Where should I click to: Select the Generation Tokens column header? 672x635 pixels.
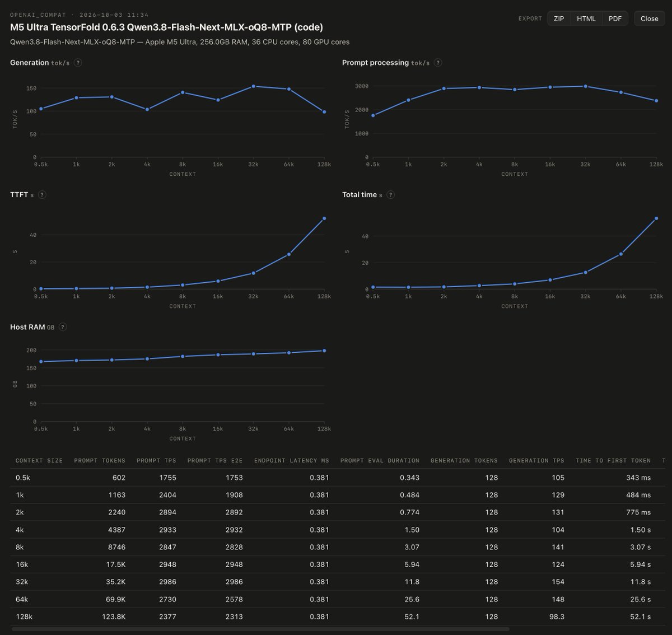tap(464, 460)
